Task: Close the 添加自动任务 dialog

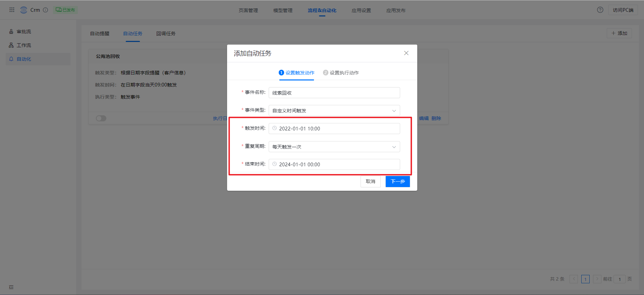Action: 406,53
